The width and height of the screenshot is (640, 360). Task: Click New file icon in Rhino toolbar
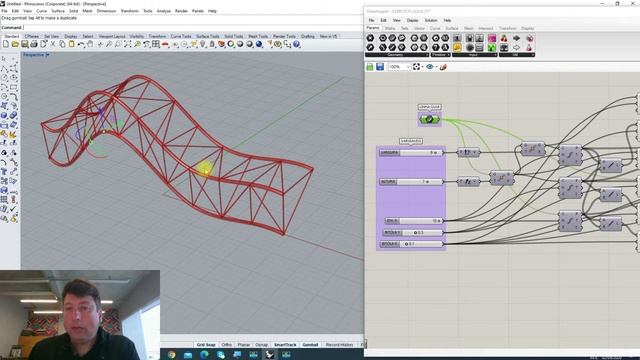pyautogui.click(x=6, y=44)
